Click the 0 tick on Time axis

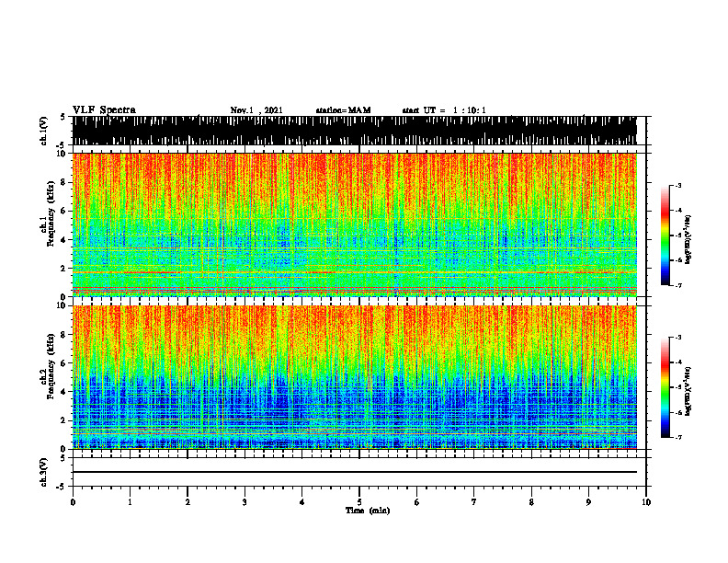(73, 502)
